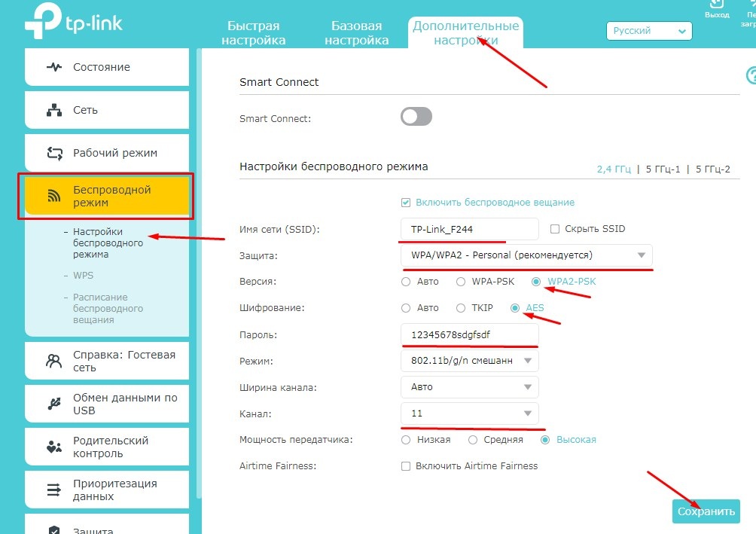Click the Рабочий режим arrows icon

54,154
